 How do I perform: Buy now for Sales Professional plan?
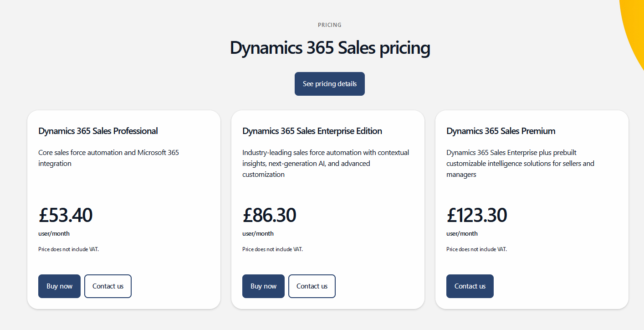[59, 286]
